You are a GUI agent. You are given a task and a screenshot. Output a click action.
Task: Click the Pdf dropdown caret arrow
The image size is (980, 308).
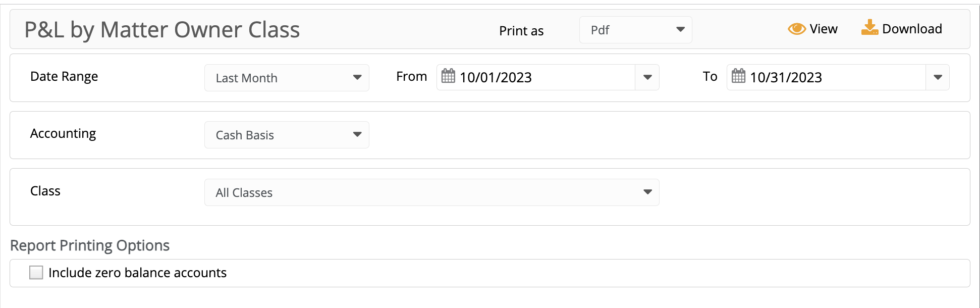tap(680, 30)
